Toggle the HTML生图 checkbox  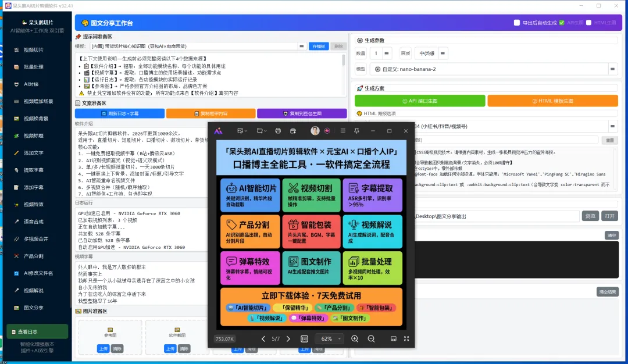tap(588, 23)
